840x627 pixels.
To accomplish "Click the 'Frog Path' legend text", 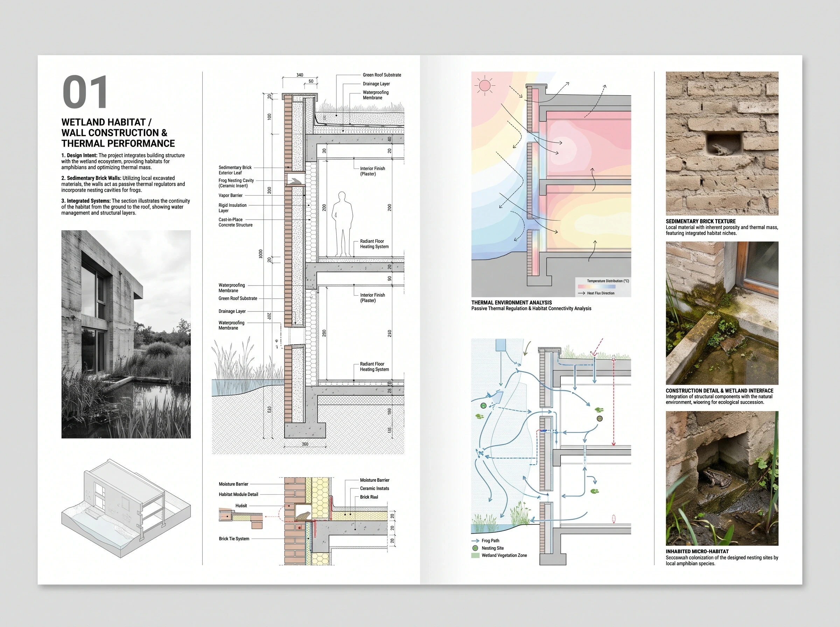I will tap(490, 541).
